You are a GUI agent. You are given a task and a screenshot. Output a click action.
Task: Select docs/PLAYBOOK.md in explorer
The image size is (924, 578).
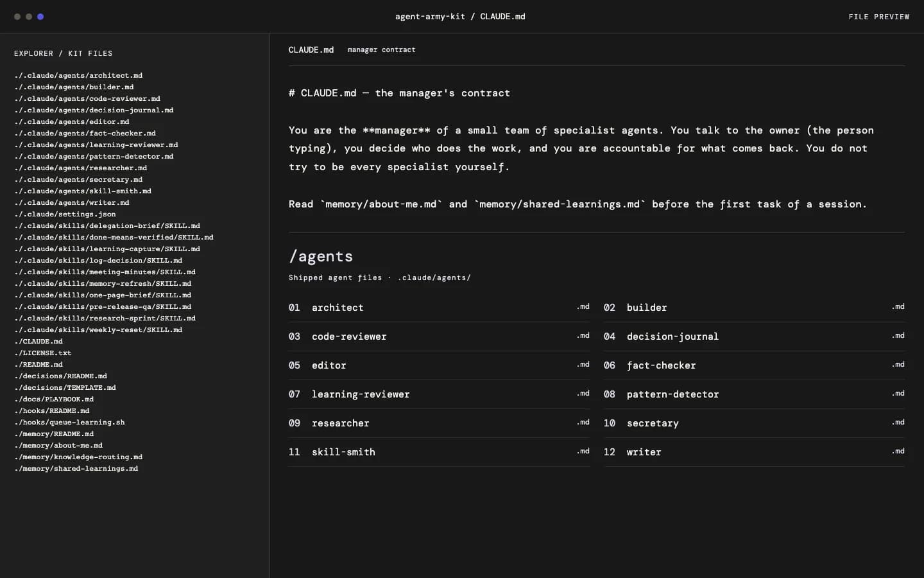tap(54, 399)
